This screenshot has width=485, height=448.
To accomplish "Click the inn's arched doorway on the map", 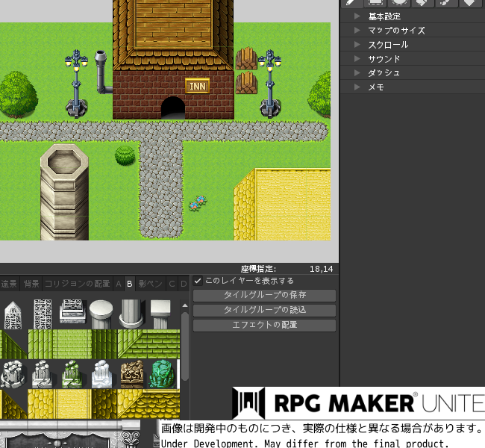I will [x=173, y=108].
